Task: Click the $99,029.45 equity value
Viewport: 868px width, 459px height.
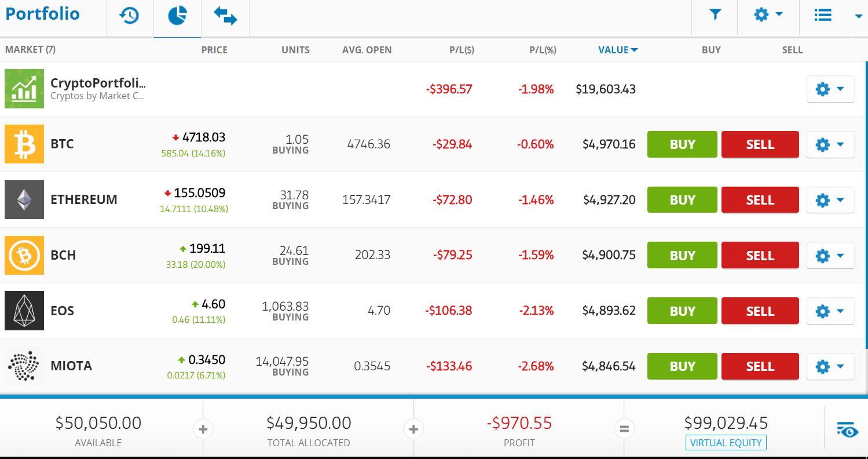Action: 726,422
